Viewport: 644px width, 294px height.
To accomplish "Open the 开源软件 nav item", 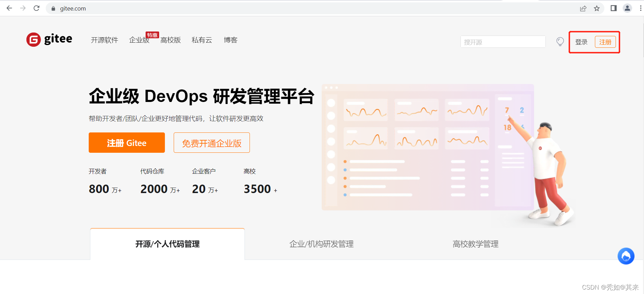I will (x=104, y=40).
